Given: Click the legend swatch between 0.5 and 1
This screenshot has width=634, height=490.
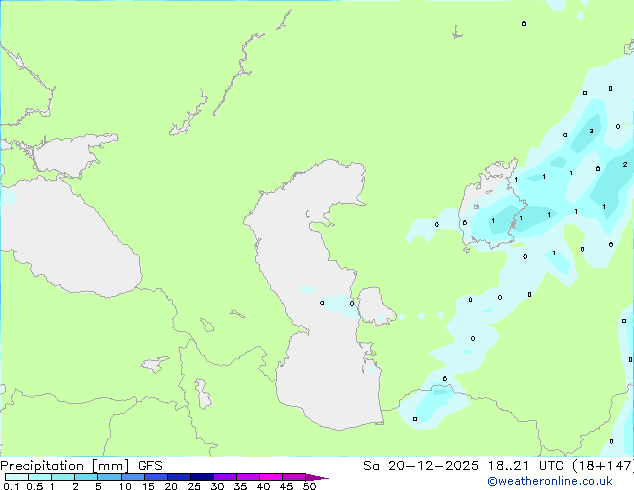Looking at the screenshot, I should (40, 477).
